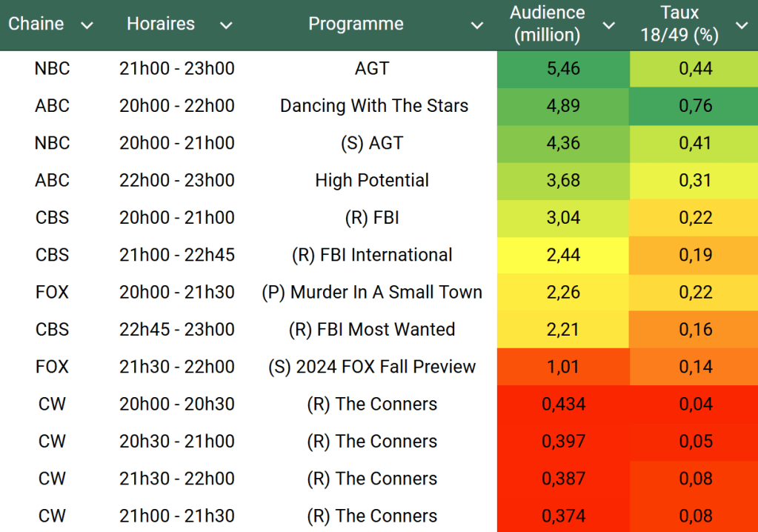The width and height of the screenshot is (758, 532).
Task: Open the Taux 18/49 column dropdown
Action: (x=741, y=25)
